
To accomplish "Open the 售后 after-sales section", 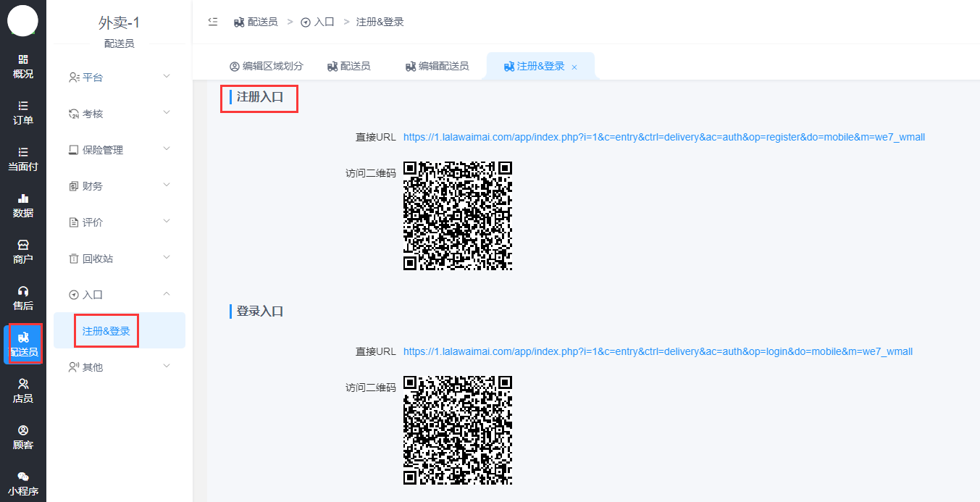I will click(x=23, y=298).
